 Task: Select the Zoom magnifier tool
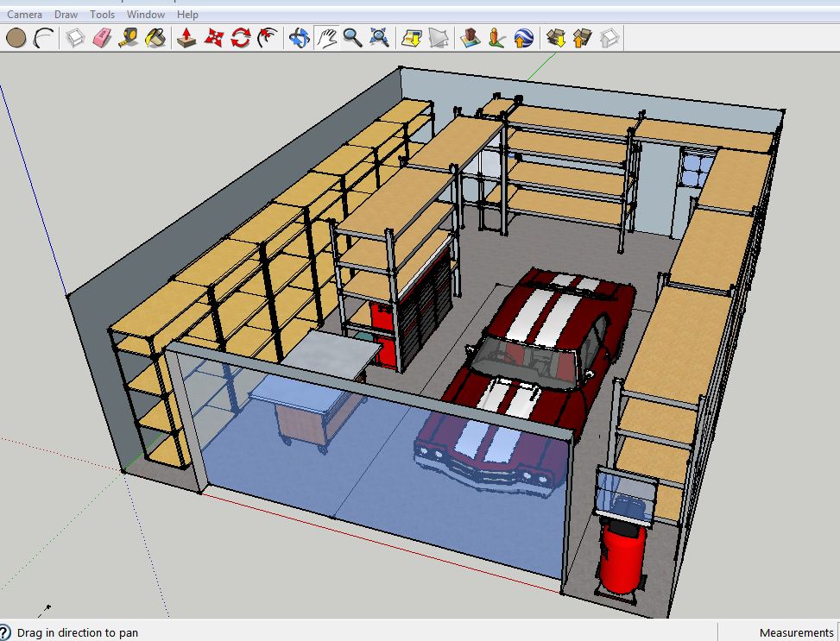pyautogui.click(x=352, y=37)
